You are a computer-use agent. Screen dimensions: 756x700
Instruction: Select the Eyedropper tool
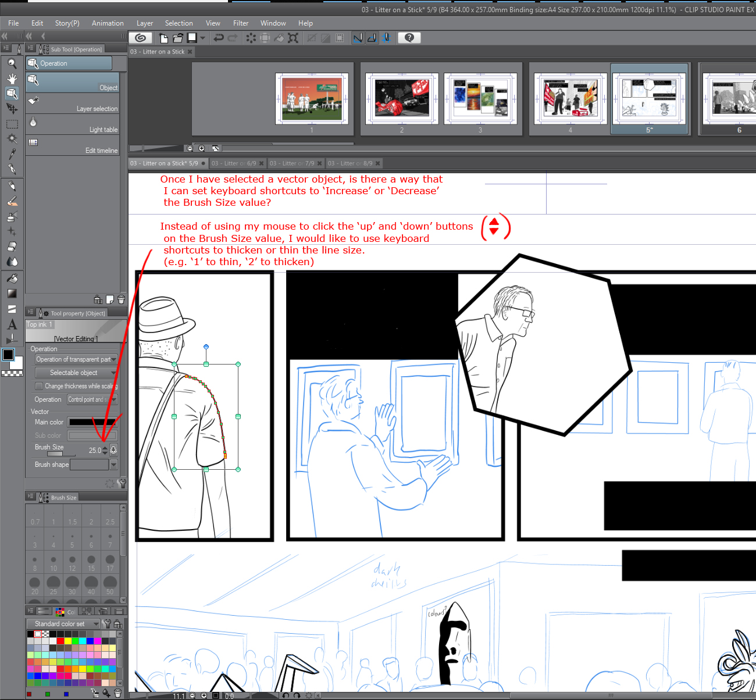click(x=12, y=155)
